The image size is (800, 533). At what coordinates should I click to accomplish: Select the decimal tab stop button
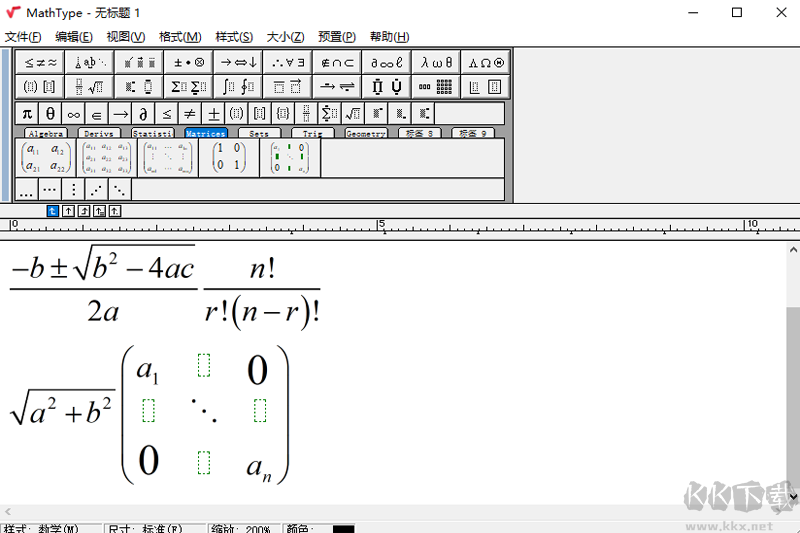pyautogui.click(x=115, y=211)
